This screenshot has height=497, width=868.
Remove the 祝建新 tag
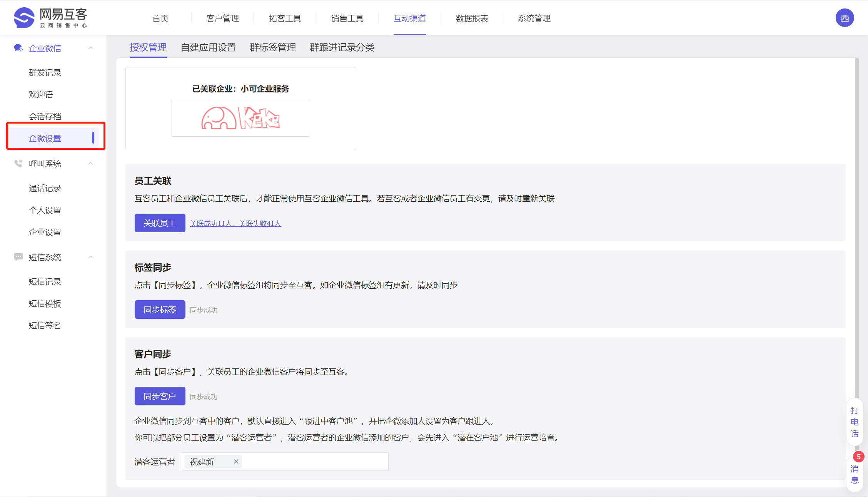(x=236, y=461)
